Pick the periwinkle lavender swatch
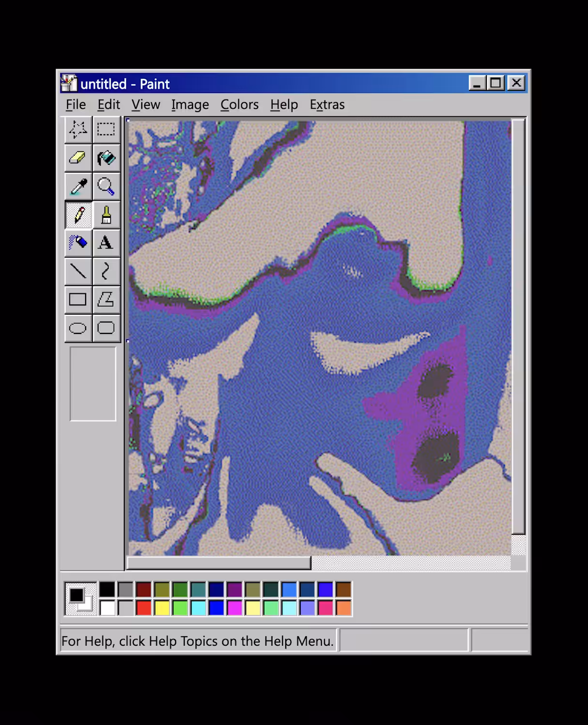This screenshot has height=725, width=588. 307,608
